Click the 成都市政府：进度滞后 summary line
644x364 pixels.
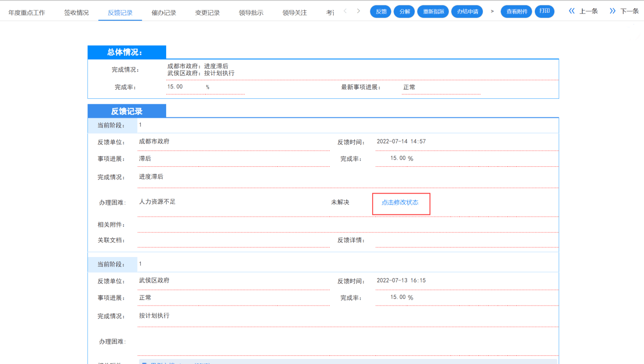tap(197, 66)
